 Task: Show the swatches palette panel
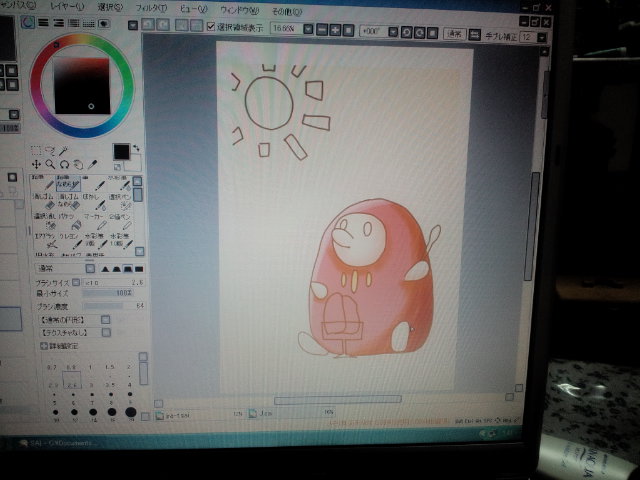pos(89,24)
